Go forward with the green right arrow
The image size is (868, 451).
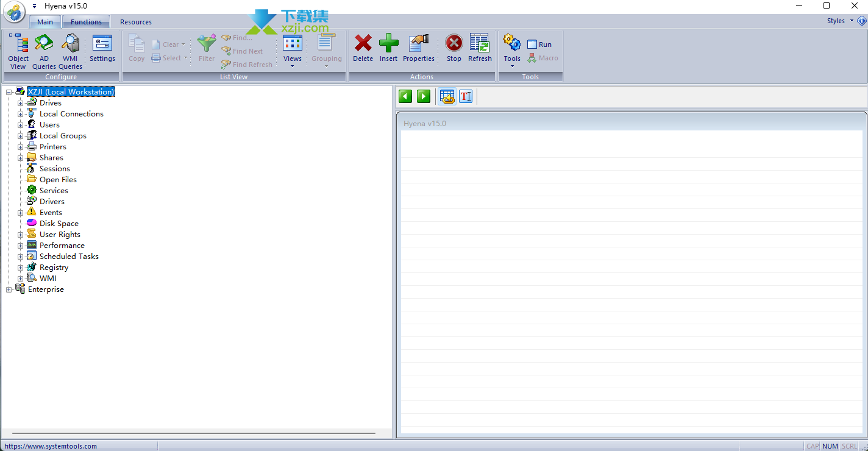point(424,96)
